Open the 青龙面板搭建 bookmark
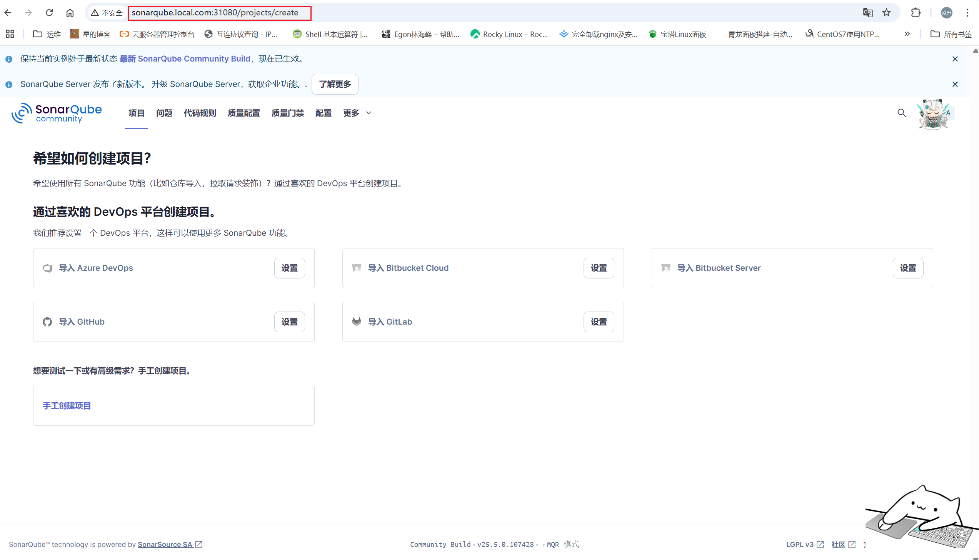 760,34
